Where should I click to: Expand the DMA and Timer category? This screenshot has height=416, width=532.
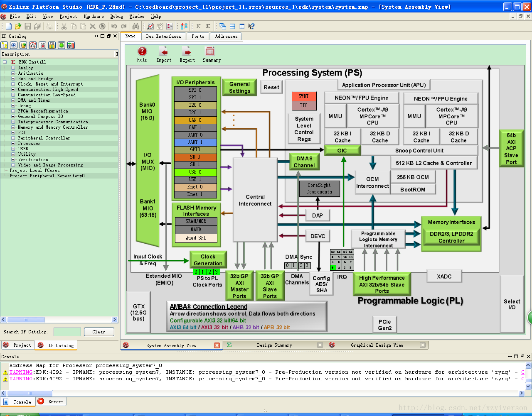pos(13,100)
